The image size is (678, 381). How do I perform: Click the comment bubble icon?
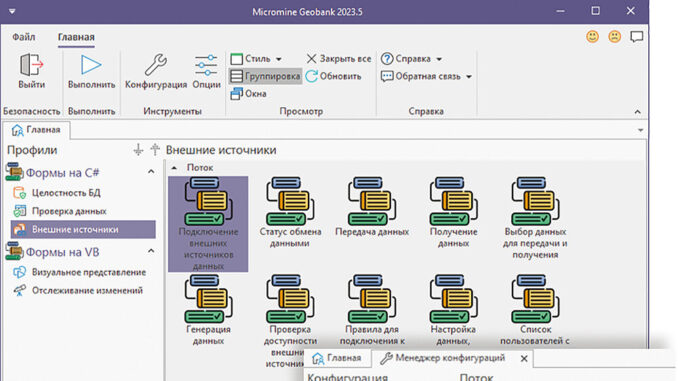pyautogui.click(x=636, y=37)
